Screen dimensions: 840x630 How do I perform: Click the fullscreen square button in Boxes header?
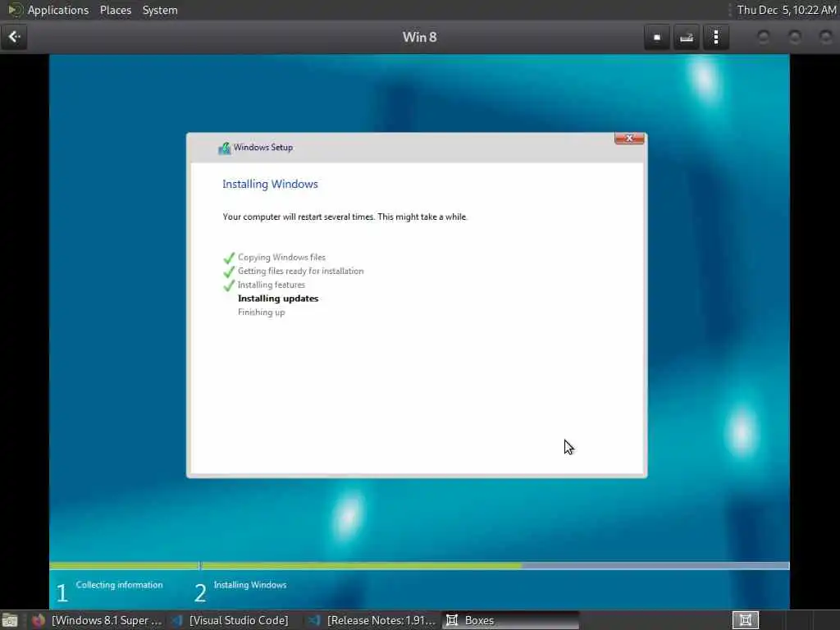[x=657, y=37]
